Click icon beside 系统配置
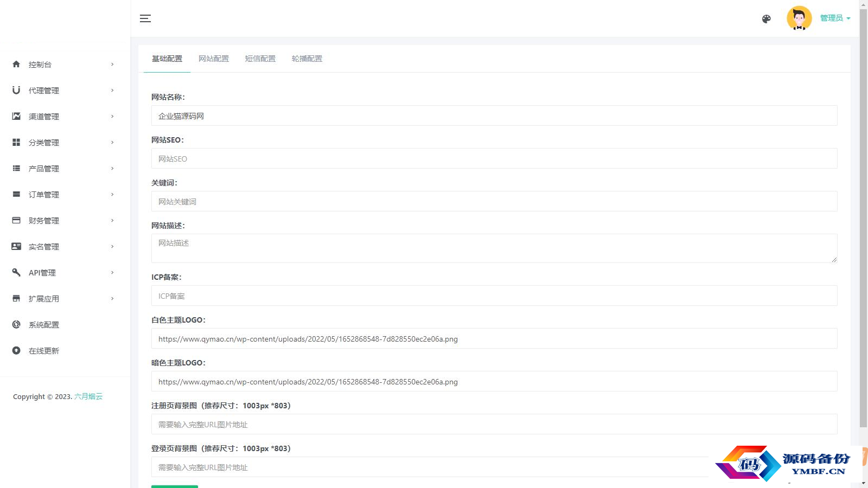Image resolution: width=868 pixels, height=488 pixels. [16, 324]
